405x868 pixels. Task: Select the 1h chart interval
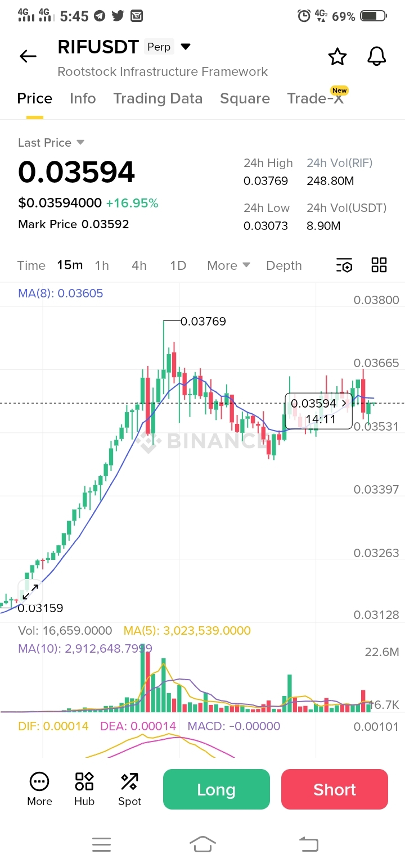[x=102, y=265]
